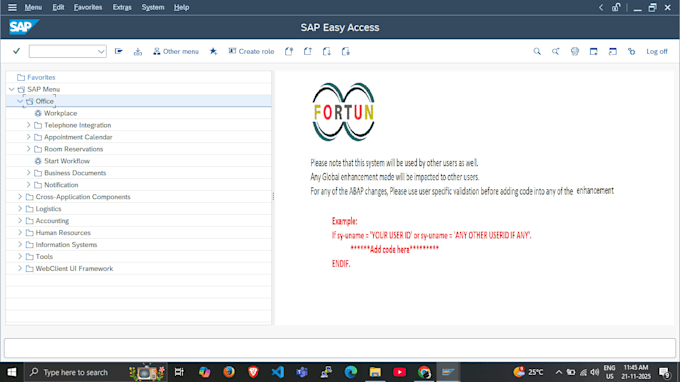Click the customize local layout icon
The image size is (680, 382).
[631, 51]
